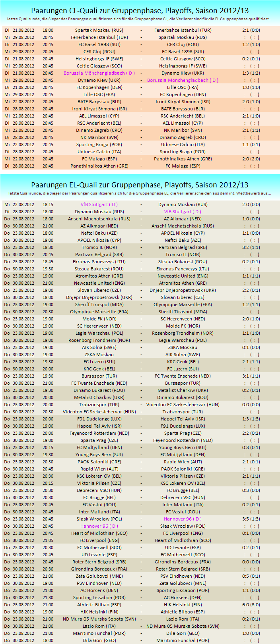The image size is (280, 644).
Task: Select Heart of Midlothian (SCO) in the 23.08.2012 row
Action: (x=99, y=533)
